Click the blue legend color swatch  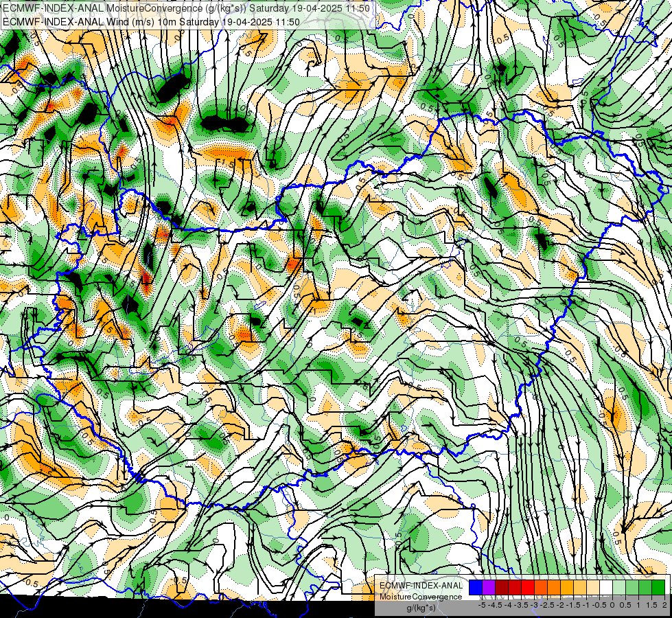476,588
